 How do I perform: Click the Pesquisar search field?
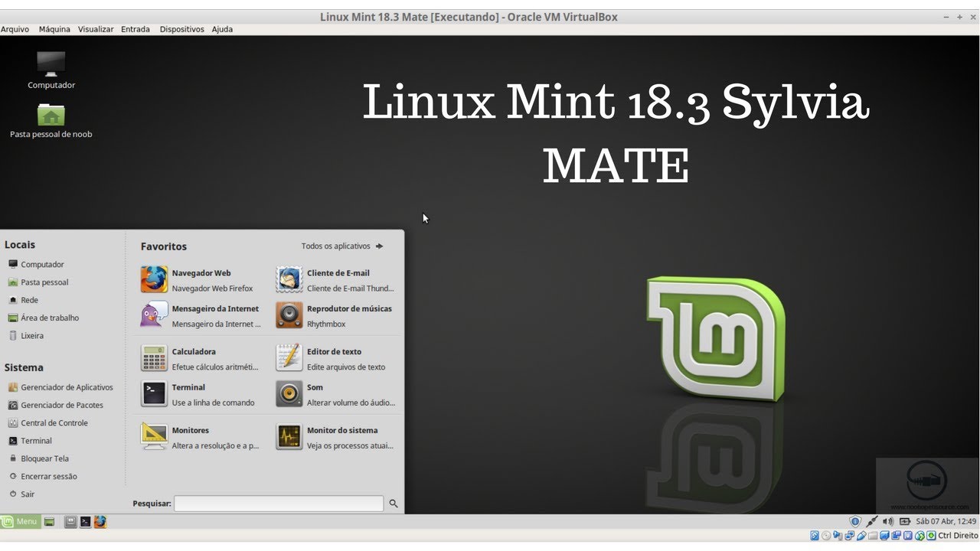[279, 504]
